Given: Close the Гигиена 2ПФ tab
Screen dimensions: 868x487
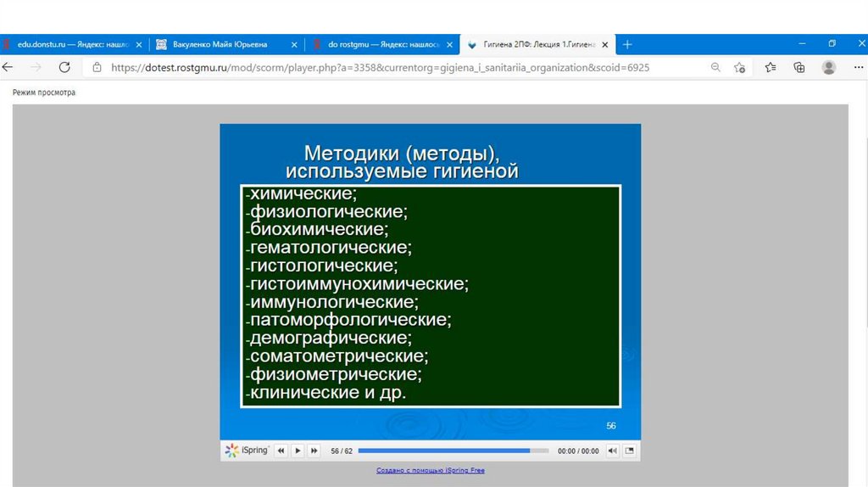Looking at the screenshot, I should pyautogui.click(x=605, y=45).
